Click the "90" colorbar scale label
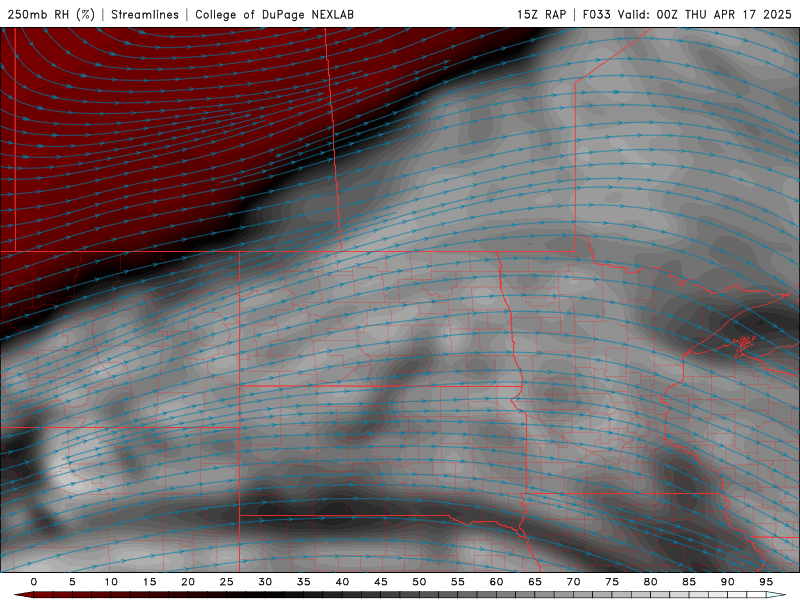The image size is (800, 600). click(728, 582)
